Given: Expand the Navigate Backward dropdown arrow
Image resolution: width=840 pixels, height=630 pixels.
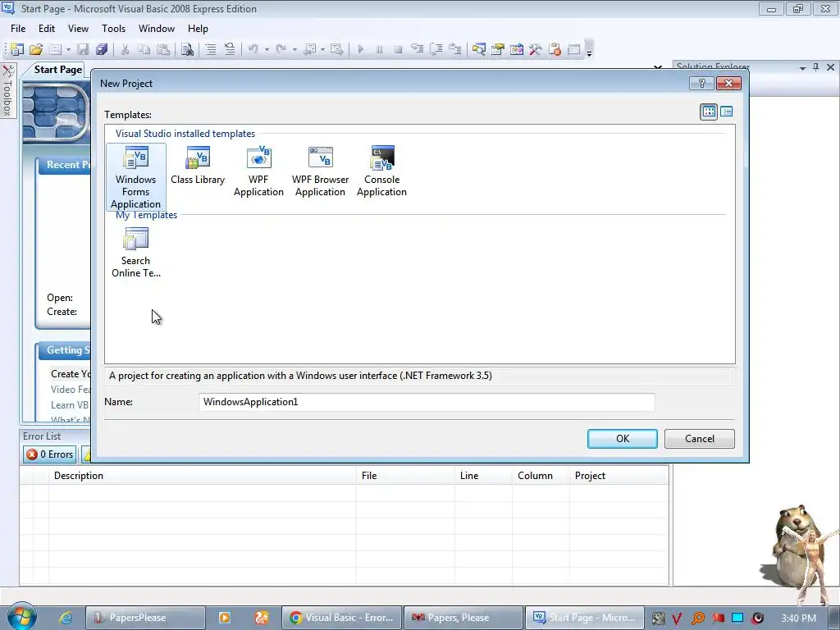Looking at the screenshot, I should tap(322, 49).
